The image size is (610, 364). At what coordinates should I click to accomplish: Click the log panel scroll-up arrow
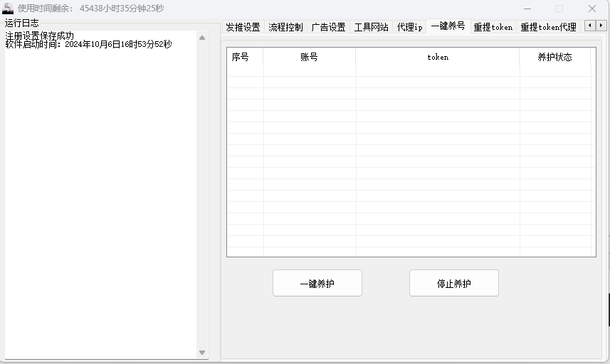pos(202,38)
